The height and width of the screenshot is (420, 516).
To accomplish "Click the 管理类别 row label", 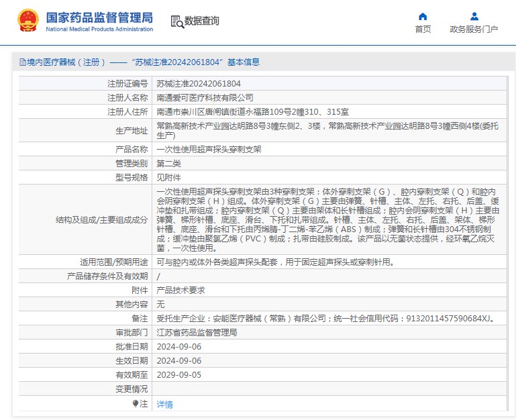I will point(132,164).
